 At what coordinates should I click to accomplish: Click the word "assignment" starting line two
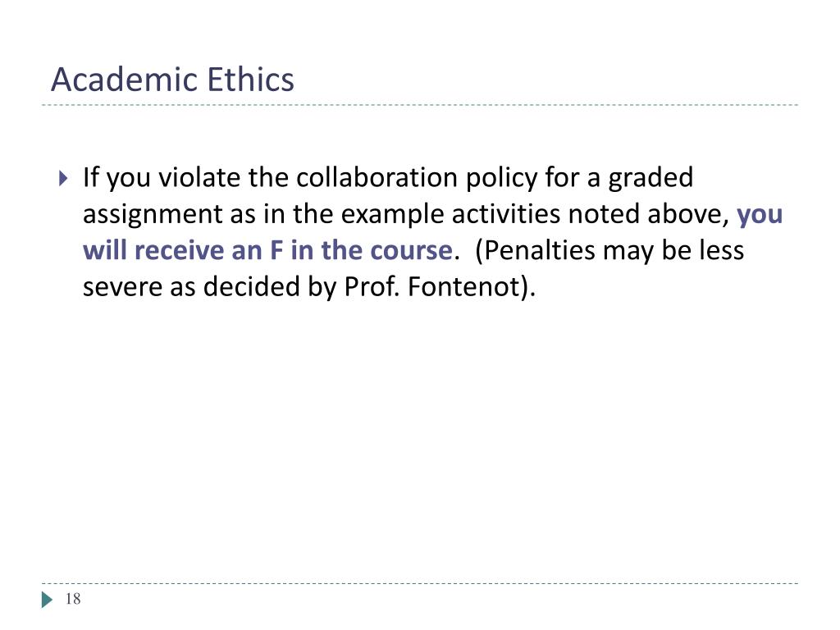point(152,216)
